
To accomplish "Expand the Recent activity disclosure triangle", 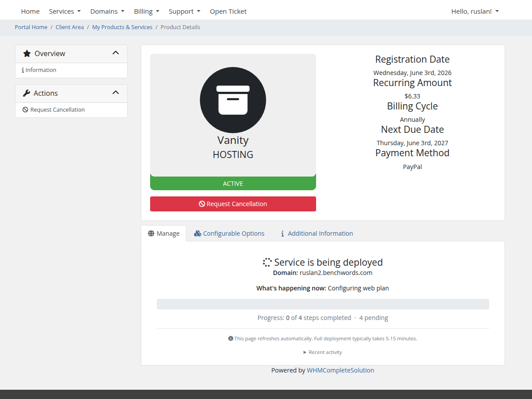I will tap(305, 352).
